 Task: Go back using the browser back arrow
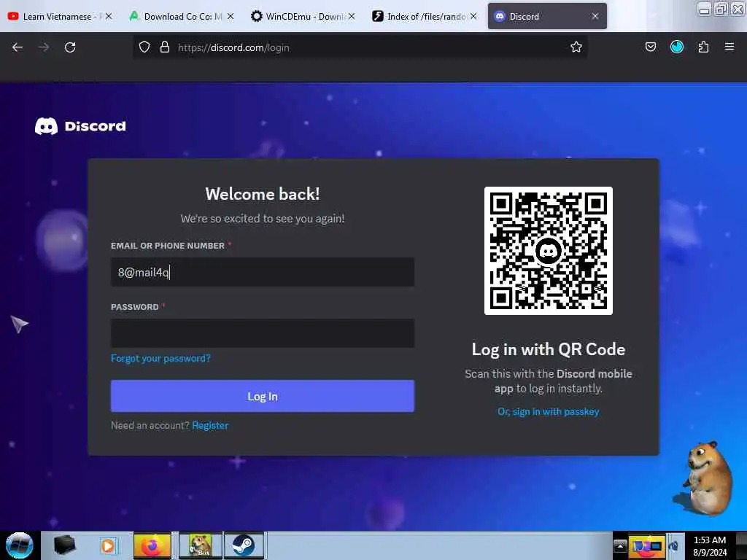click(x=18, y=47)
